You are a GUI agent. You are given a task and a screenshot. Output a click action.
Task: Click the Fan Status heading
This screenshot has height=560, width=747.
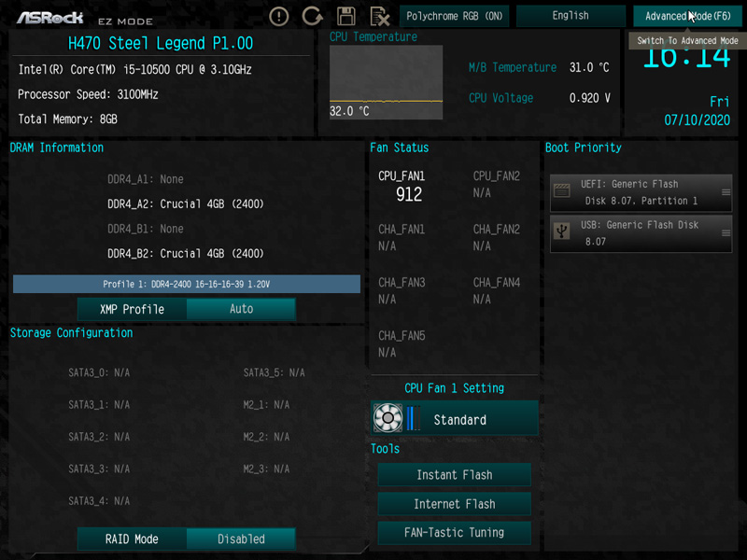[x=400, y=148]
